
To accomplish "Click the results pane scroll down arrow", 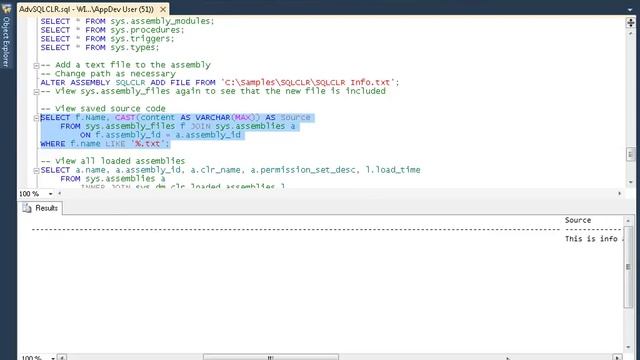I will pyautogui.click(x=628, y=347).
